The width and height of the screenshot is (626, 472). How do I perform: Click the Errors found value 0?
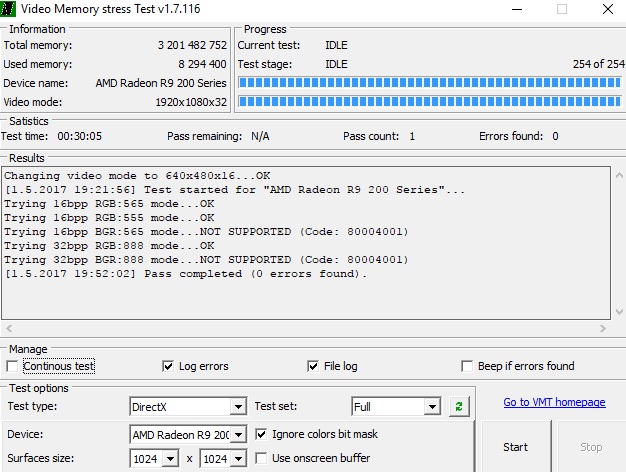coord(555,136)
